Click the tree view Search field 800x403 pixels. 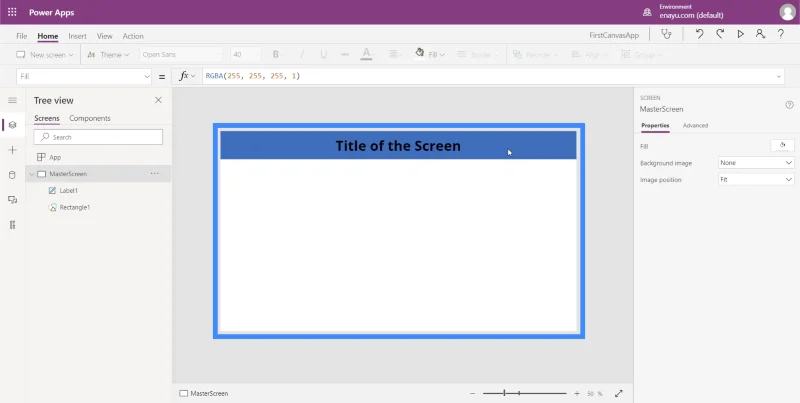tap(98, 137)
